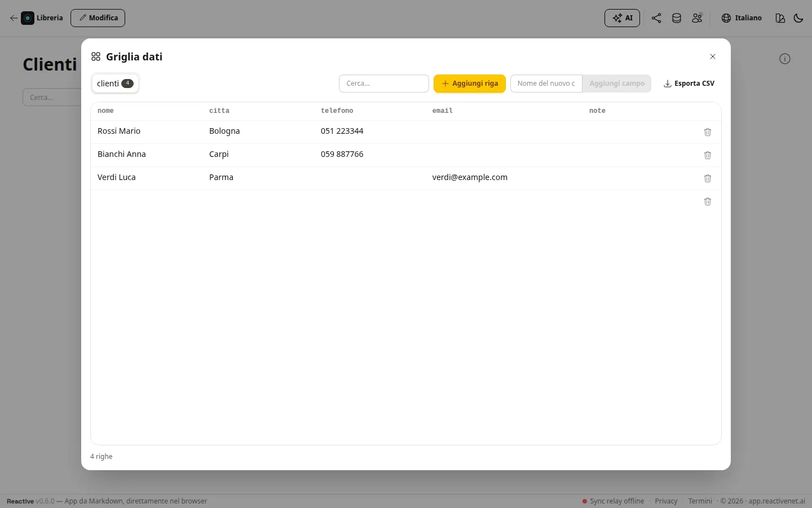Click the email column header
Image resolution: width=812 pixels, height=508 pixels.
click(443, 111)
